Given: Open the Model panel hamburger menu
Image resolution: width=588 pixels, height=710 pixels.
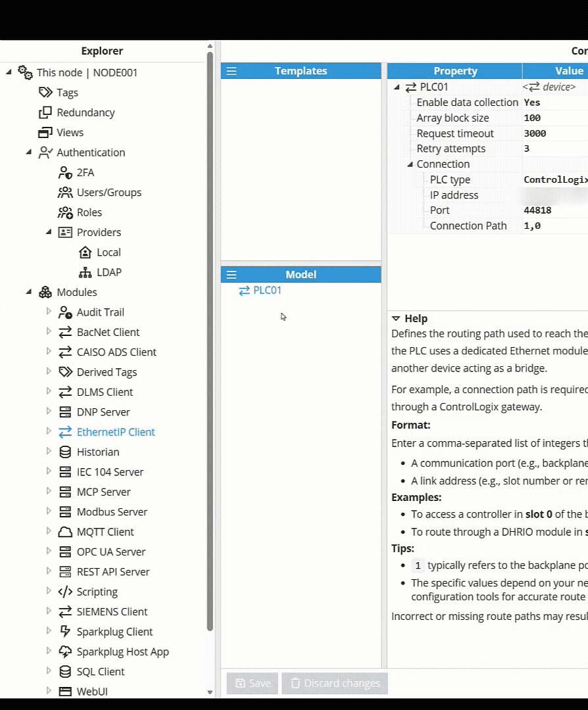Looking at the screenshot, I should tap(232, 275).
